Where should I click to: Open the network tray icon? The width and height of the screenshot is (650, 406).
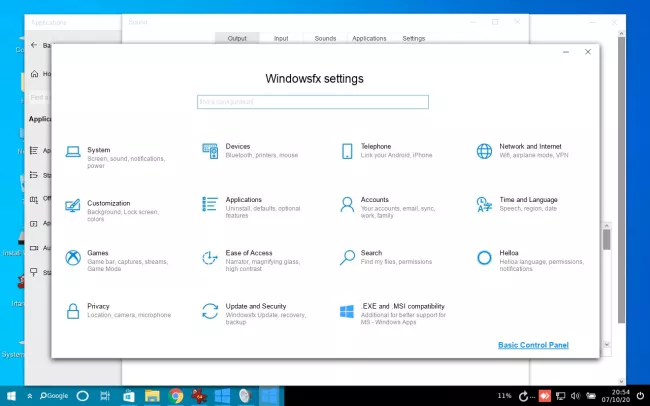click(x=560, y=396)
